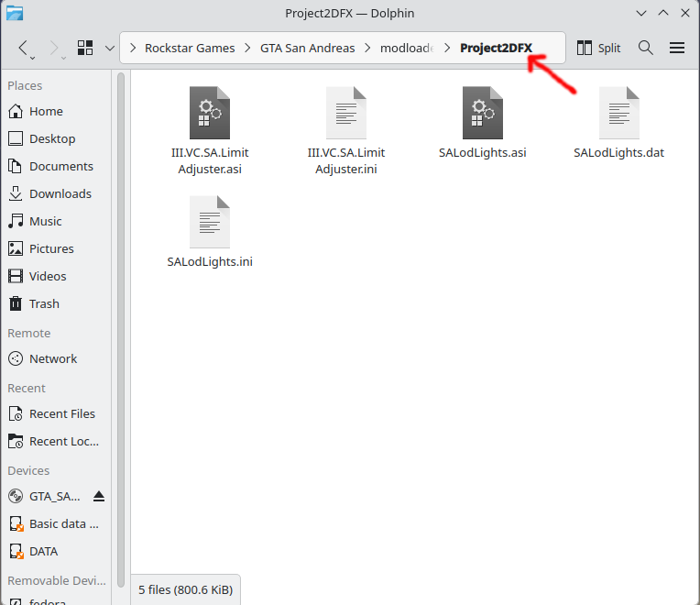This screenshot has height=605, width=700.
Task: Expand the chevron before GTA San Andreas
Action: [247, 48]
